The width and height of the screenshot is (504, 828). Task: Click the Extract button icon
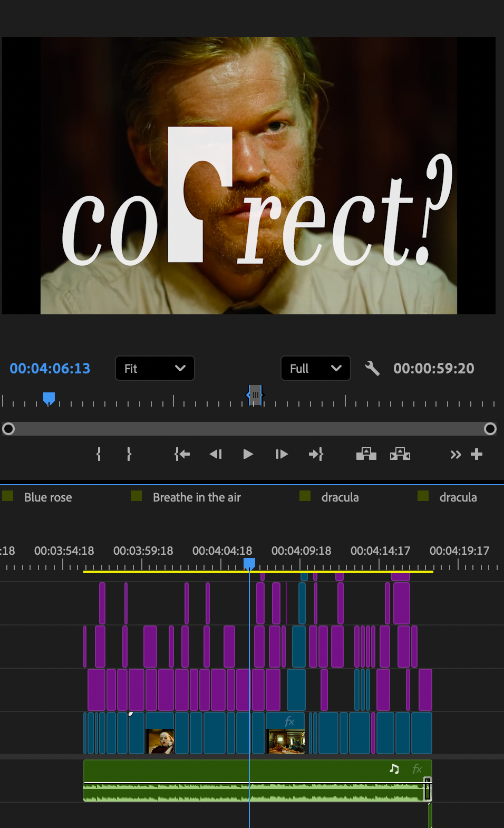point(400,454)
